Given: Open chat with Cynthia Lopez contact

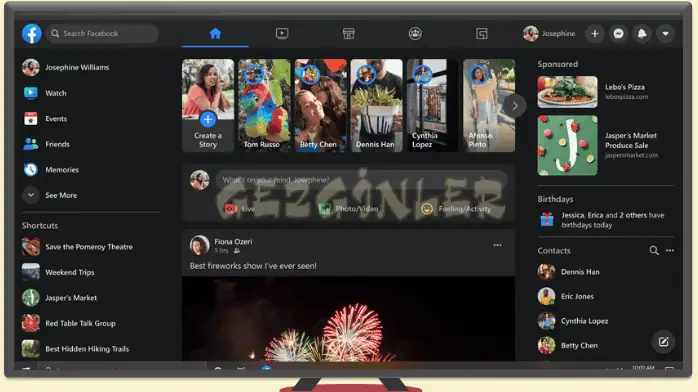Looking at the screenshot, I should (573, 321).
